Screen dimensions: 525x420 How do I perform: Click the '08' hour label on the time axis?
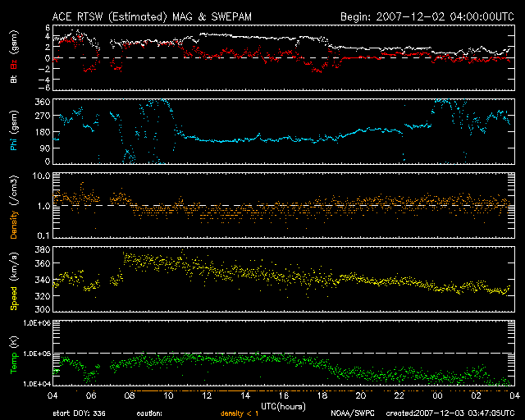click(130, 396)
